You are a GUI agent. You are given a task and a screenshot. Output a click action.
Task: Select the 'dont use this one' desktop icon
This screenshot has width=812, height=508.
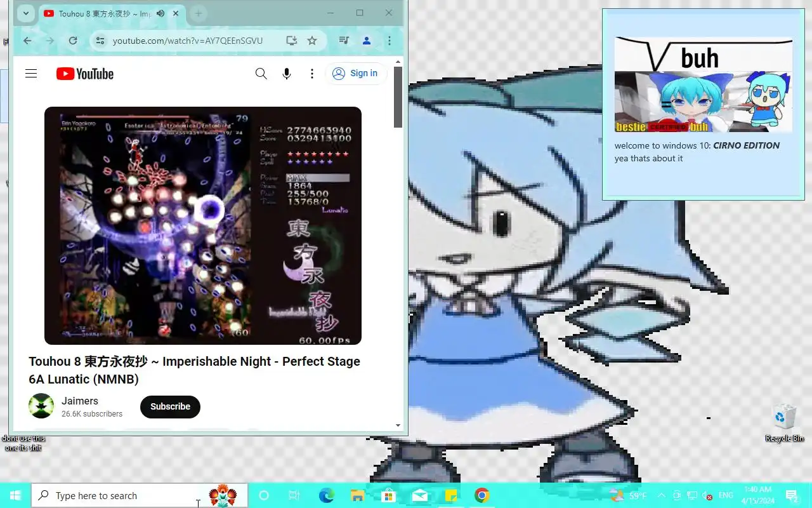coord(23,443)
